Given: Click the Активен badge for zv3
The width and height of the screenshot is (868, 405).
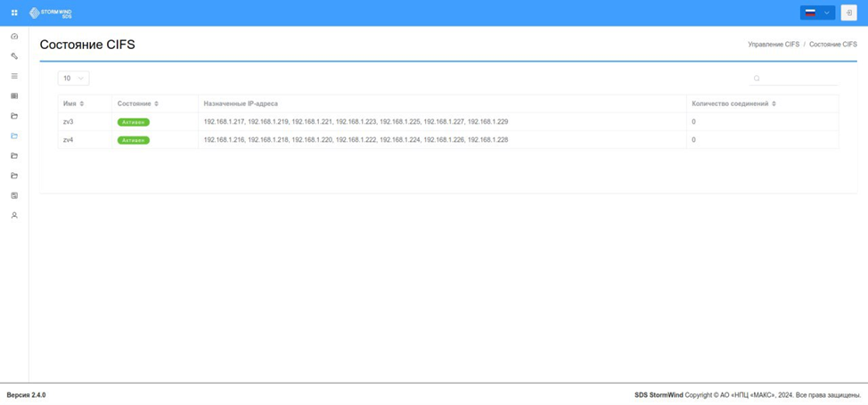Looking at the screenshot, I should click(x=134, y=122).
